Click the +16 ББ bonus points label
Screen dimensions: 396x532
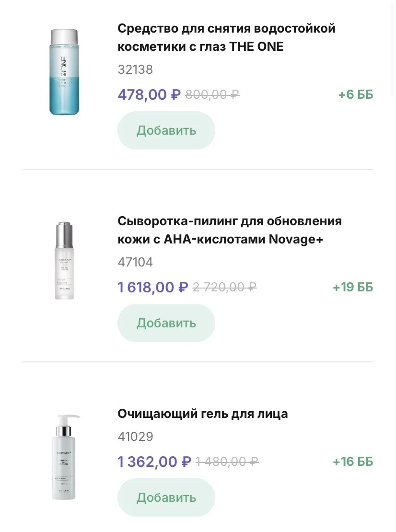click(x=352, y=462)
